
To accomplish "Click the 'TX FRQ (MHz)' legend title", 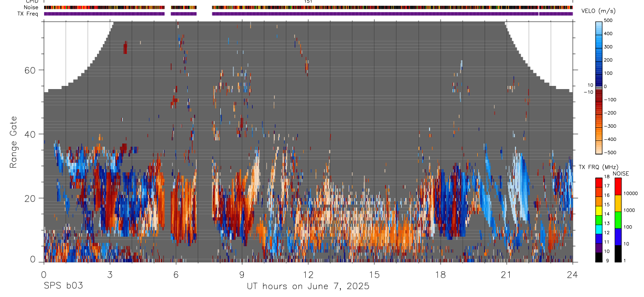I will pyautogui.click(x=598, y=167).
